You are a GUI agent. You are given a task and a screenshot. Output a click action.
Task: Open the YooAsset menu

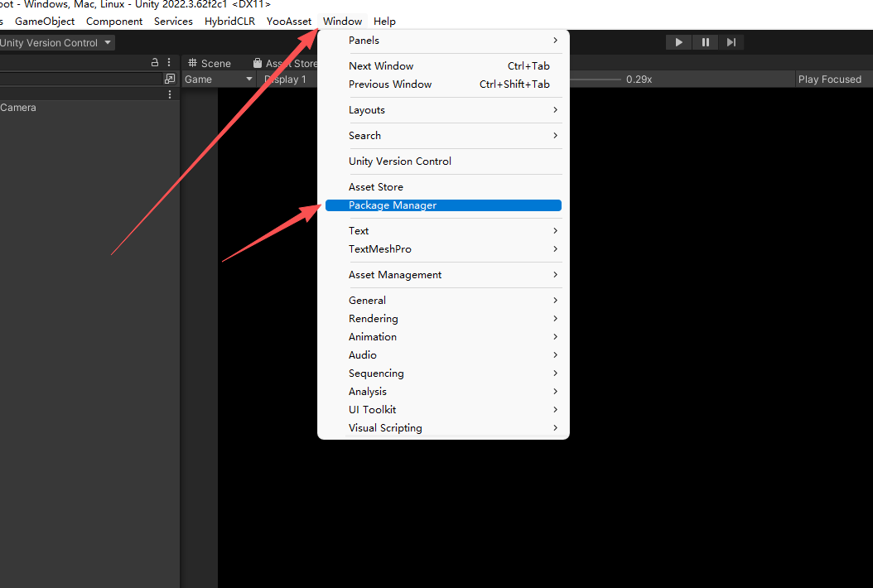[288, 22]
